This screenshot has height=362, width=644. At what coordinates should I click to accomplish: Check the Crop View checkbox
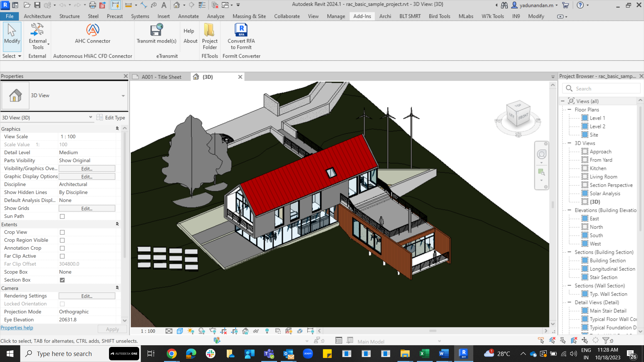point(62,232)
